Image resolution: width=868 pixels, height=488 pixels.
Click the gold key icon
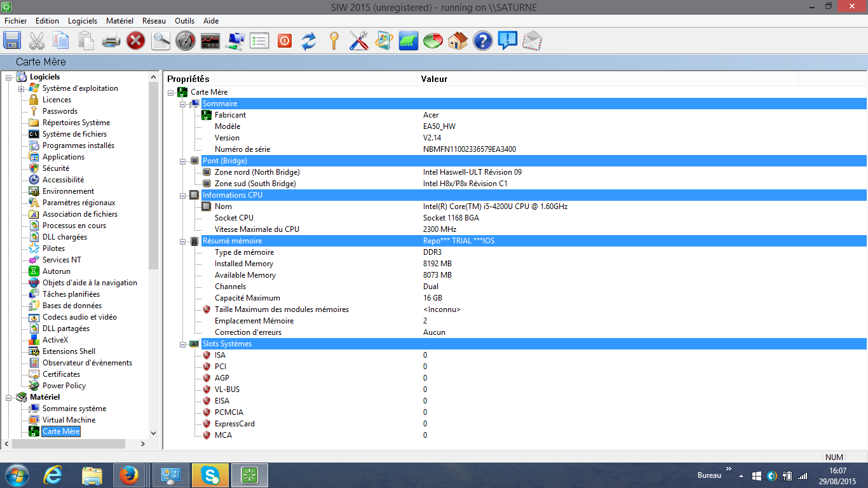(x=334, y=41)
